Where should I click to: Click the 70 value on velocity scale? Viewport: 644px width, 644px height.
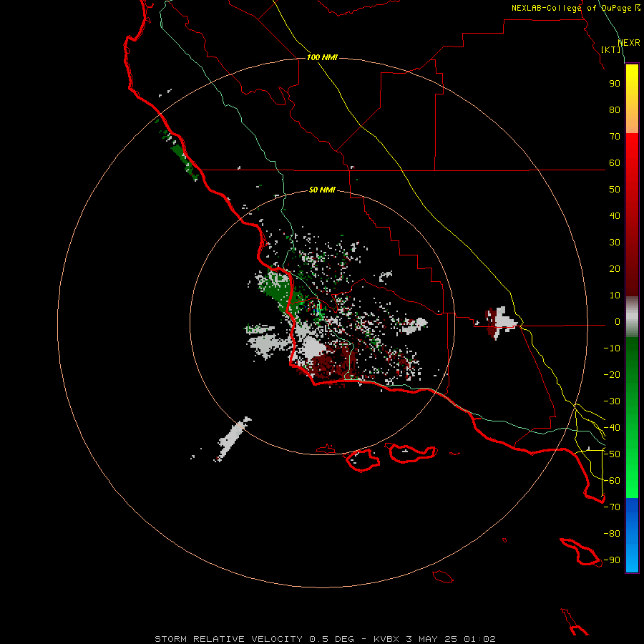pyautogui.click(x=615, y=137)
